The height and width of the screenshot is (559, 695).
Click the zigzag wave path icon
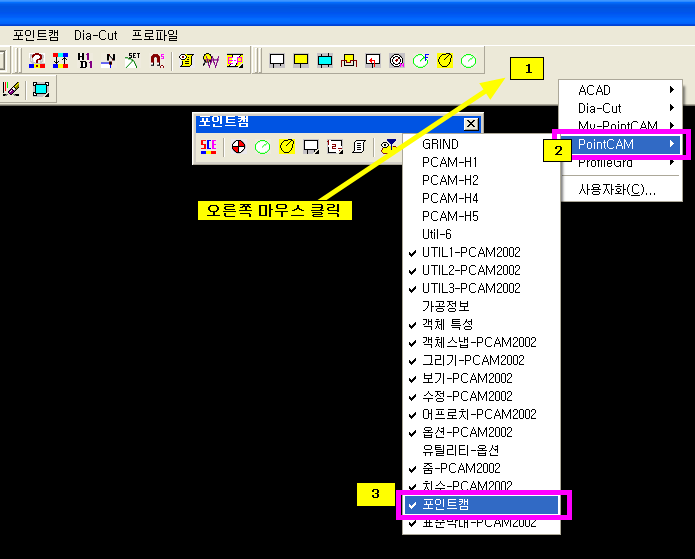pyautogui.click(x=211, y=60)
